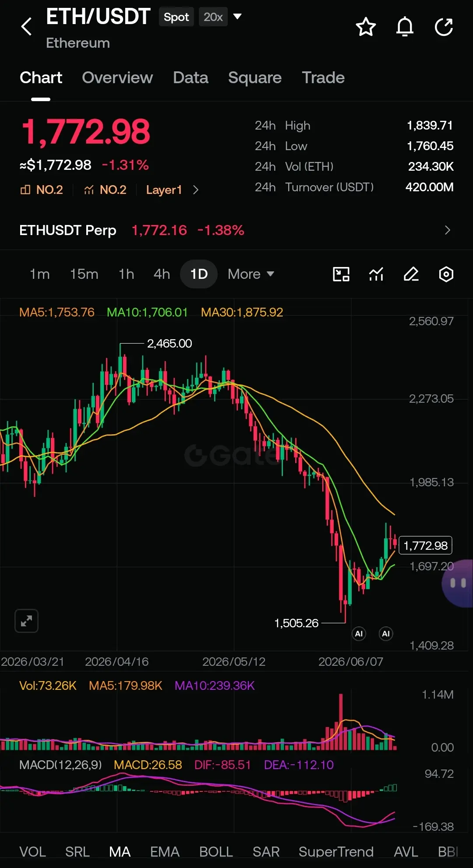473x868 pixels.
Task: Open chart settings hexagon icon
Action: 446,274
